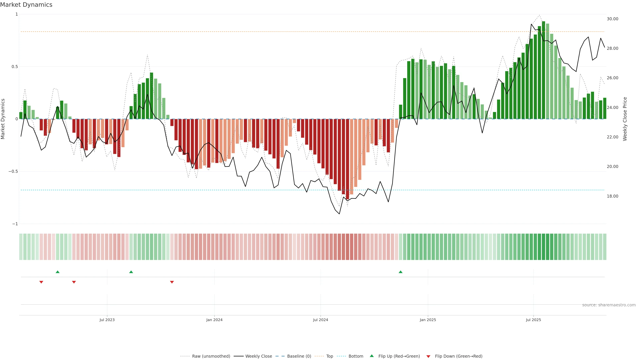Click the Jan 2024 x-axis label

(x=214, y=320)
